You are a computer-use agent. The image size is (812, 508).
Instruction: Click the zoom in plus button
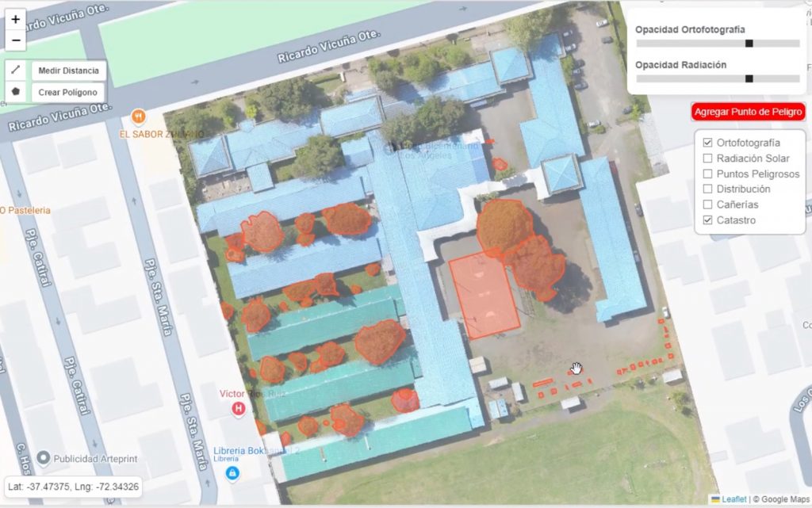(16, 19)
